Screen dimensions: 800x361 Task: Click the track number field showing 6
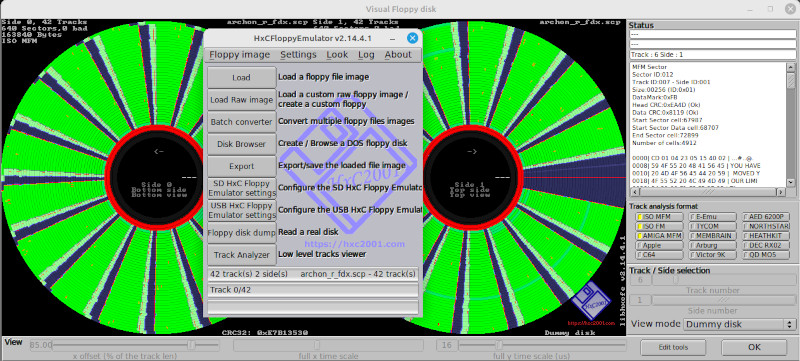pyautogui.click(x=641, y=280)
